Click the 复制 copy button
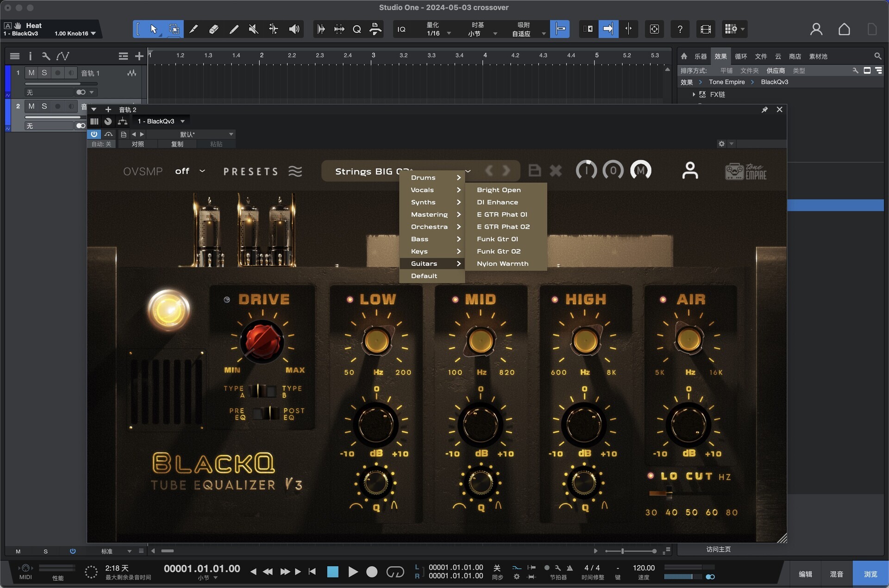Image resolution: width=889 pixels, height=588 pixels. click(177, 144)
